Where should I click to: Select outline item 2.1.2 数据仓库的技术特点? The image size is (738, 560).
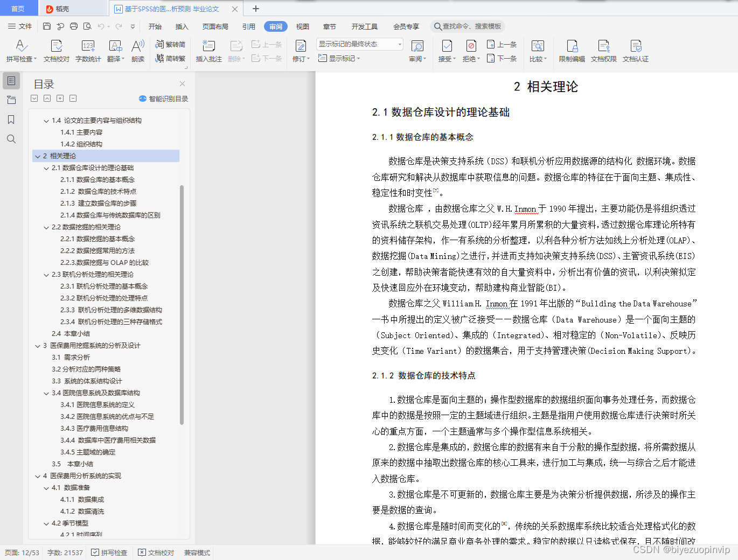point(99,192)
